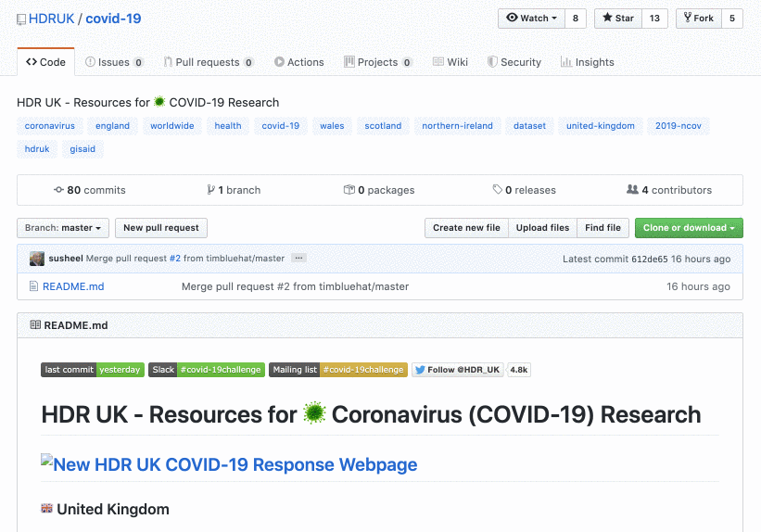Select the worldwide topic tag
The image size is (761, 532).
(x=172, y=126)
